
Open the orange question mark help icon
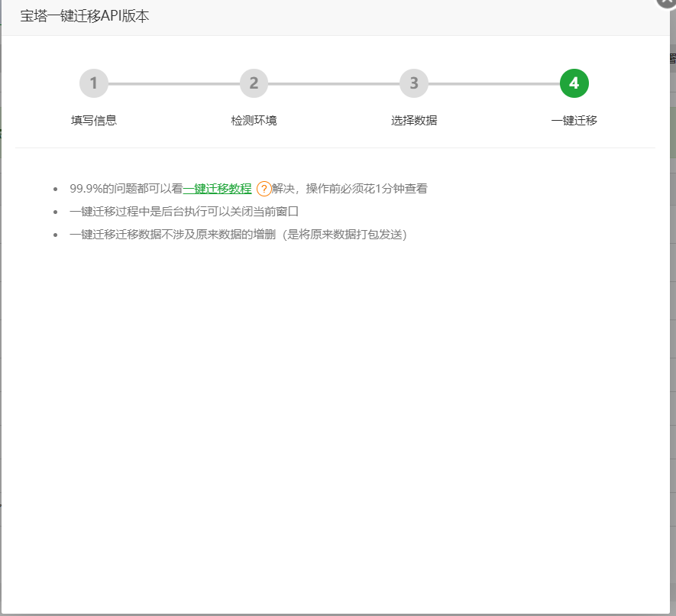coord(264,188)
